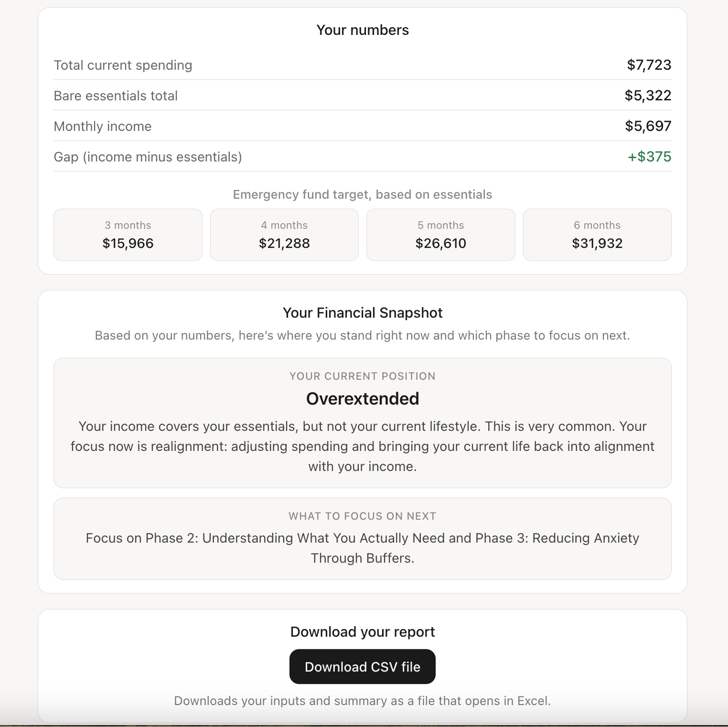Viewport: 728px width, 727px height.
Task: Select the 3 months emergency fund card
Action: 128,235
